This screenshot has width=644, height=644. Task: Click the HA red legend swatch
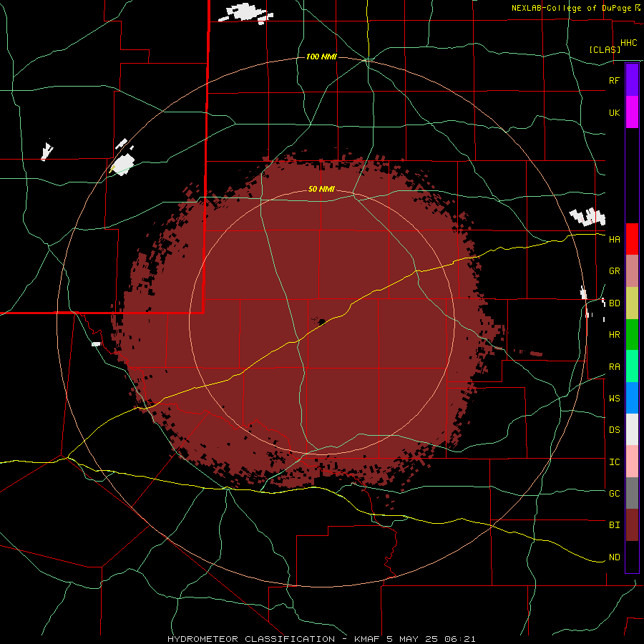(632, 239)
